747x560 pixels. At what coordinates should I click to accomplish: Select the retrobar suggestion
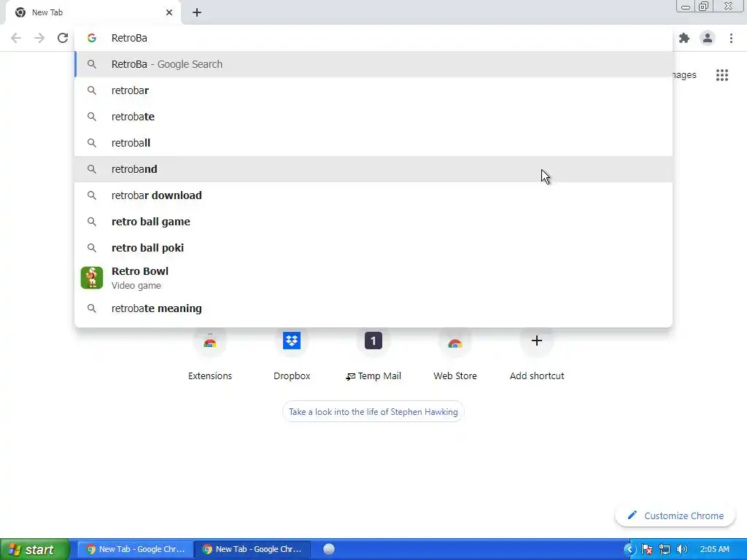pos(373,90)
